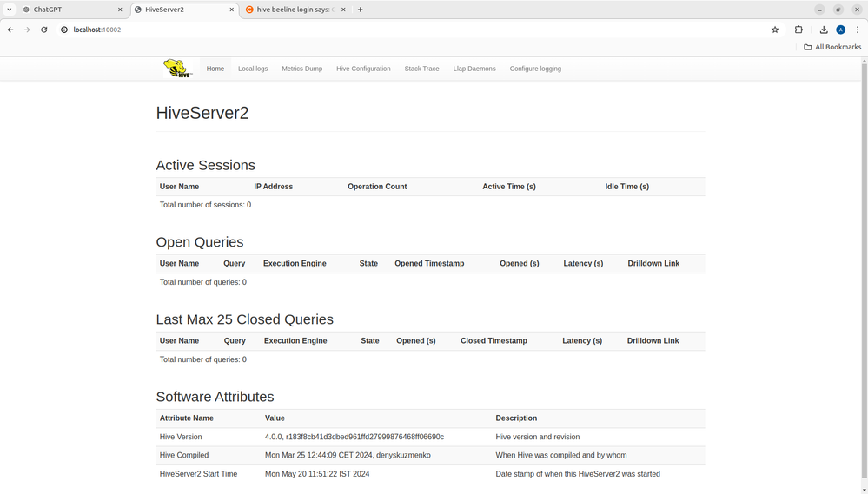Click the IP Address column header
The height and width of the screenshot is (494, 868).
274,187
